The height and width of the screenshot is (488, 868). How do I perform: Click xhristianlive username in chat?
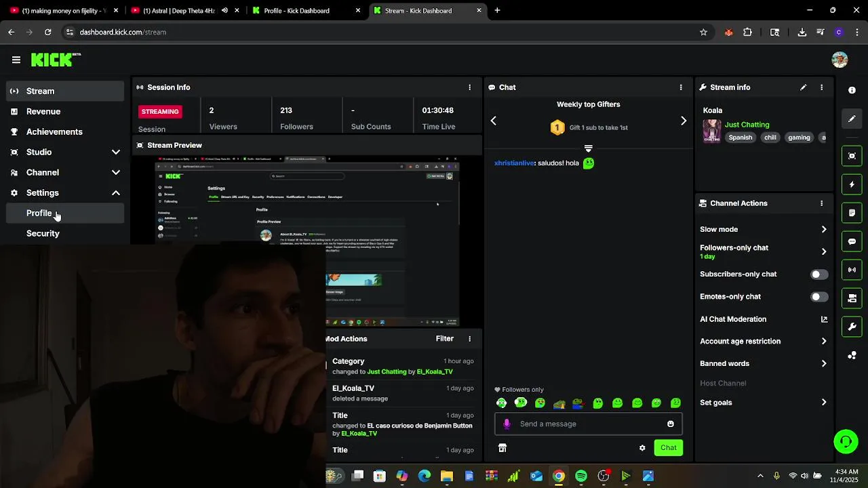pyautogui.click(x=514, y=163)
